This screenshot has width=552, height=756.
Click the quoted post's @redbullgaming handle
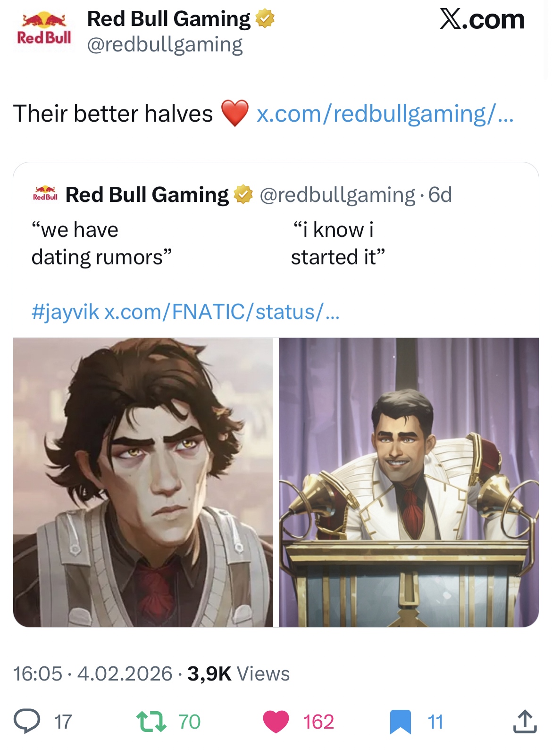(x=337, y=195)
